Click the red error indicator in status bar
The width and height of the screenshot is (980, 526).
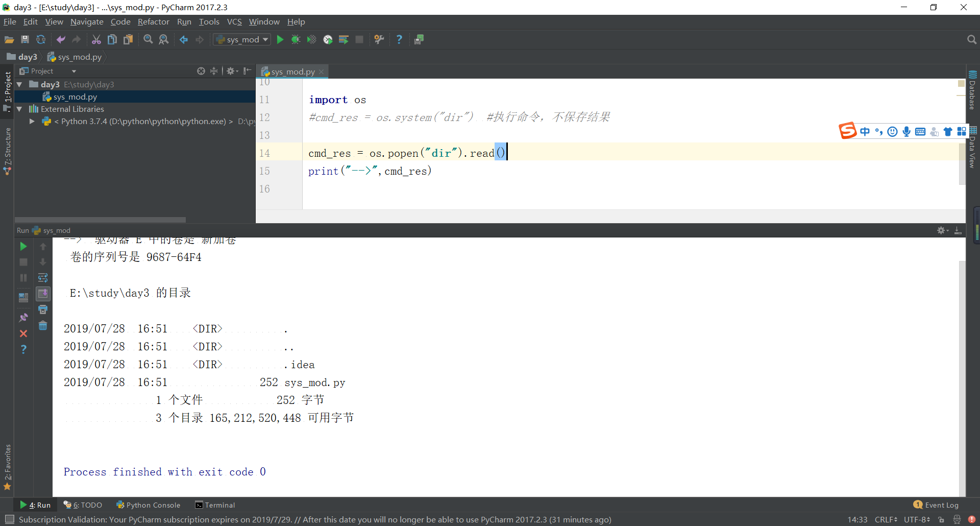pyautogui.click(x=972, y=519)
